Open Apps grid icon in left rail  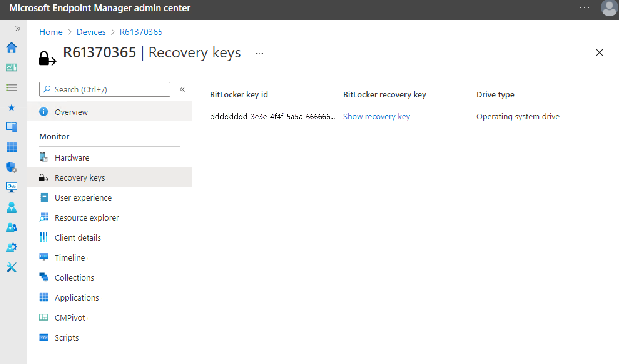[12, 147]
